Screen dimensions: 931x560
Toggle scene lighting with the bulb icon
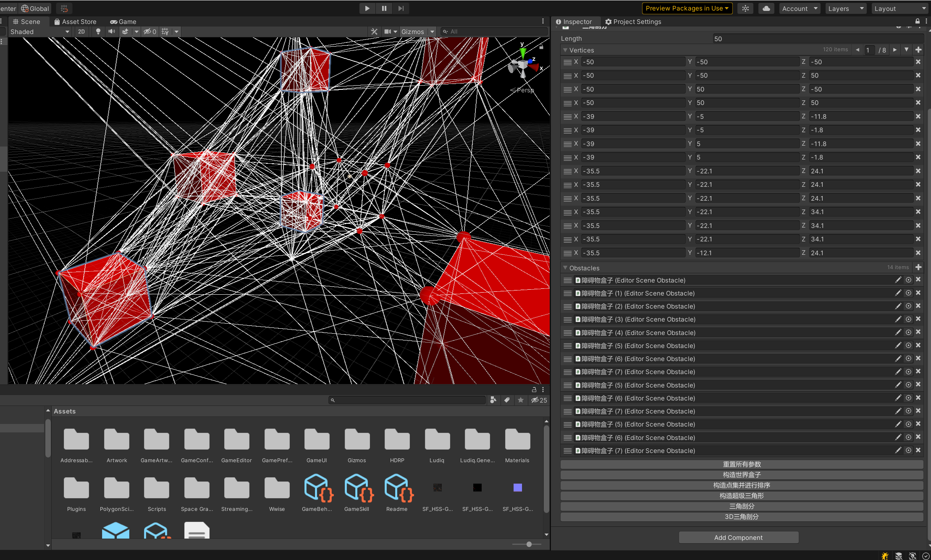98,31
